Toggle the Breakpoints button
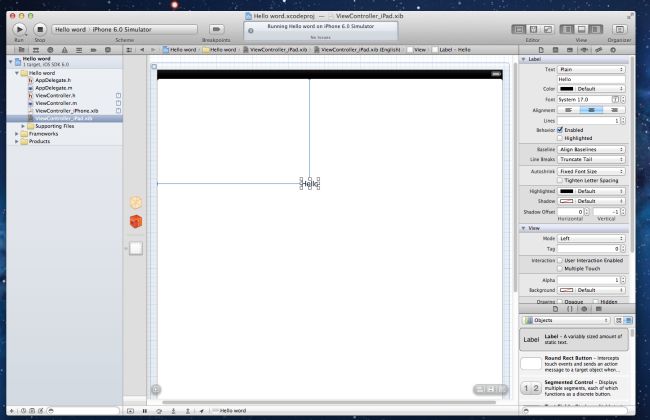This screenshot has height=420, width=650. tap(216, 29)
